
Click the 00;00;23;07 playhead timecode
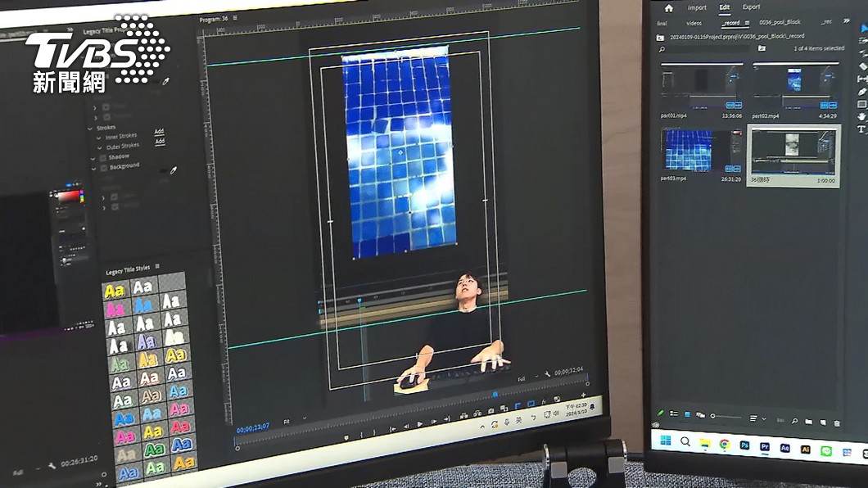253,428
